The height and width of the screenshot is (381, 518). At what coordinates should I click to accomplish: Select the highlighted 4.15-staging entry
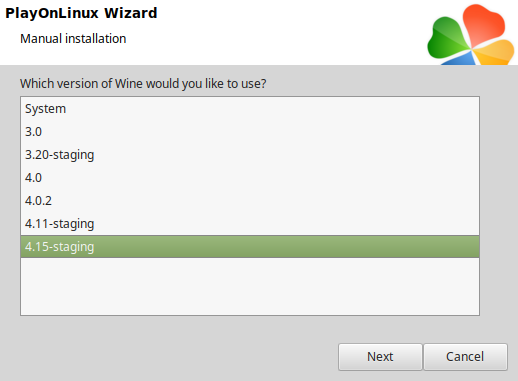click(x=250, y=247)
